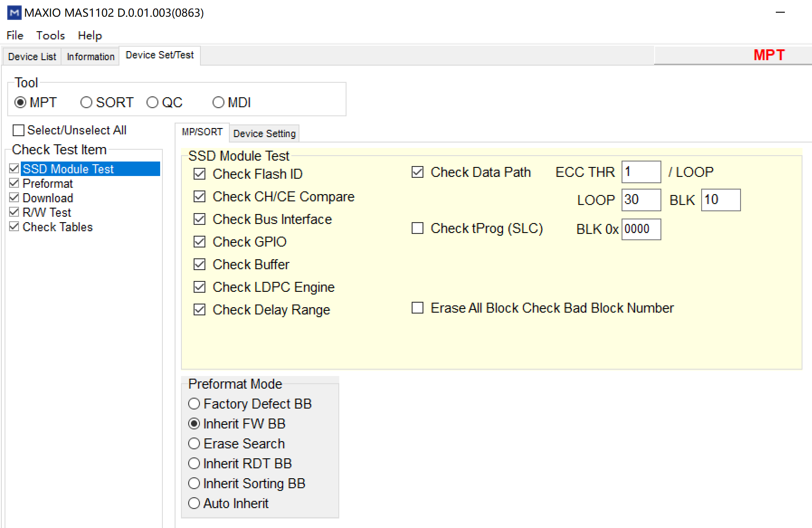Toggle the Select/Unselect All checkbox
Image resolution: width=812 pixels, height=528 pixels.
click(x=19, y=130)
